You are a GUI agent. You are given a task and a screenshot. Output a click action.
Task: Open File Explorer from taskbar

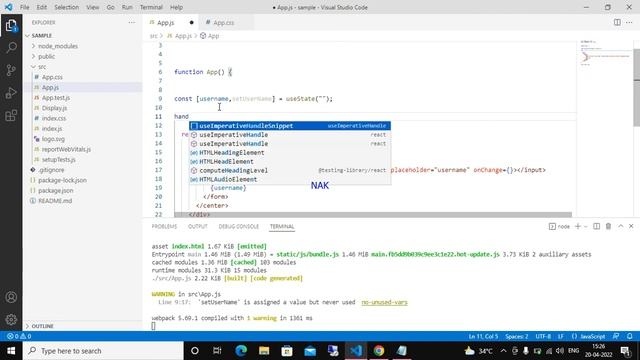tap(264, 351)
